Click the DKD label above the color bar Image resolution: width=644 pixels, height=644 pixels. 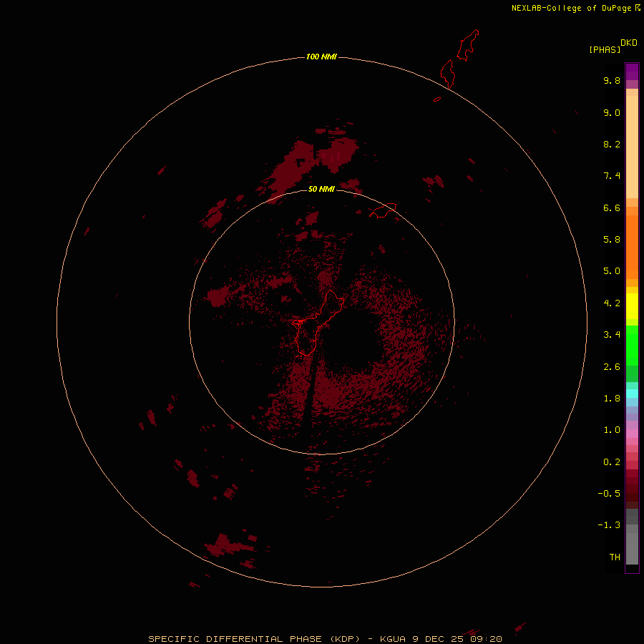point(628,42)
